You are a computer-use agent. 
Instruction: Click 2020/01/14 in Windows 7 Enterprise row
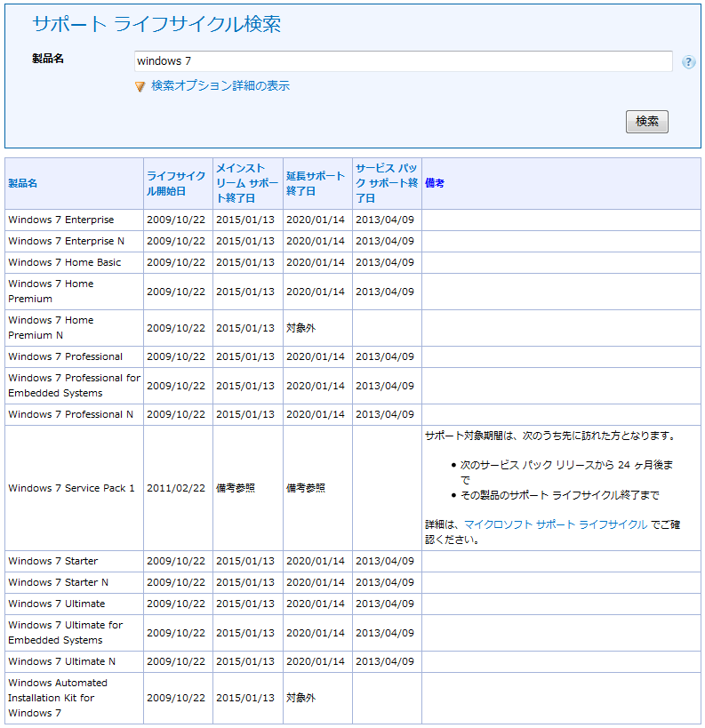tap(316, 220)
